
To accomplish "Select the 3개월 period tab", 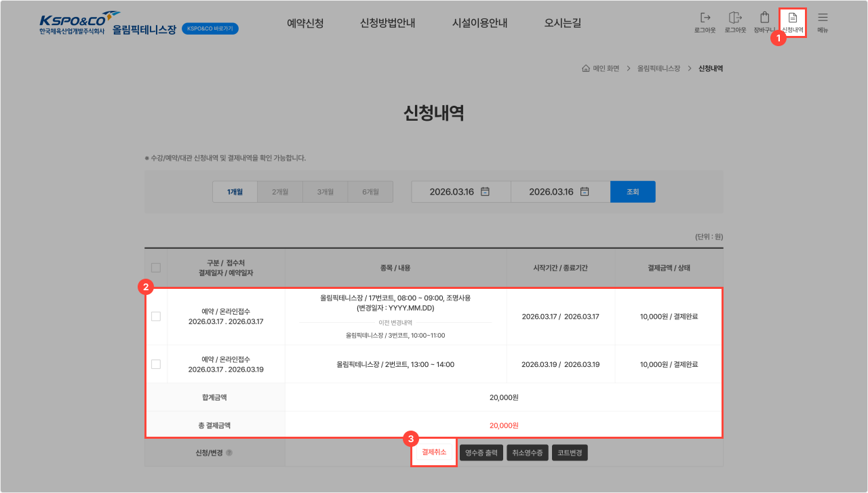I will (x=325, y=192).
